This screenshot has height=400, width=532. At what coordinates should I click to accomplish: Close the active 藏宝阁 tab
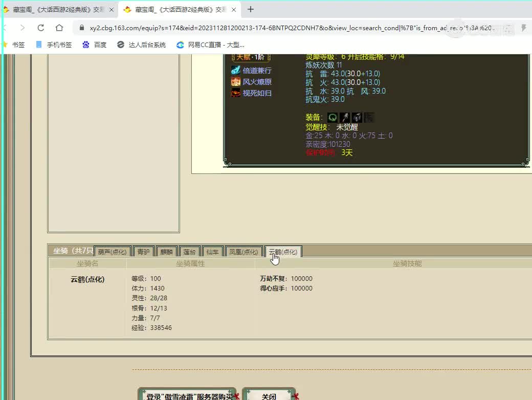point(234,10)
